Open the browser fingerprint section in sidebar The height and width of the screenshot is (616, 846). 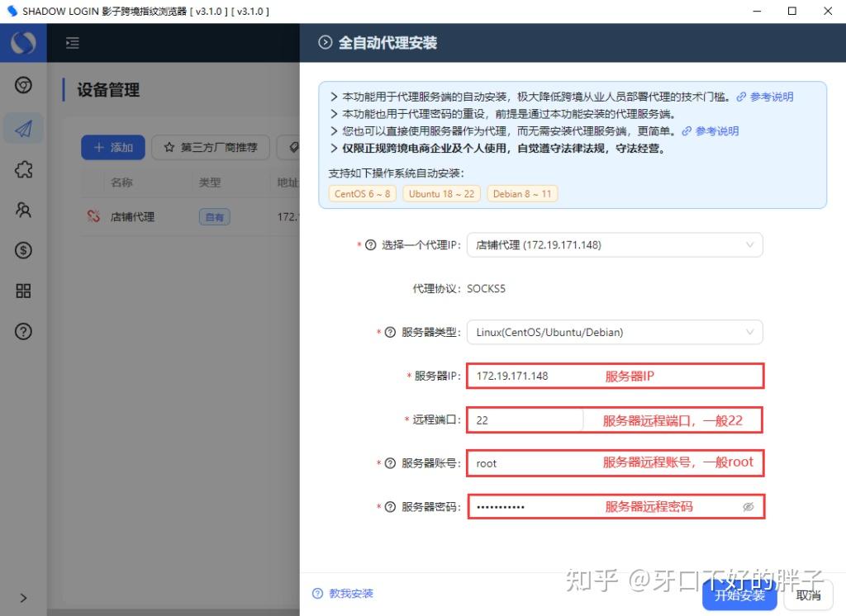[x=23, y=85]
